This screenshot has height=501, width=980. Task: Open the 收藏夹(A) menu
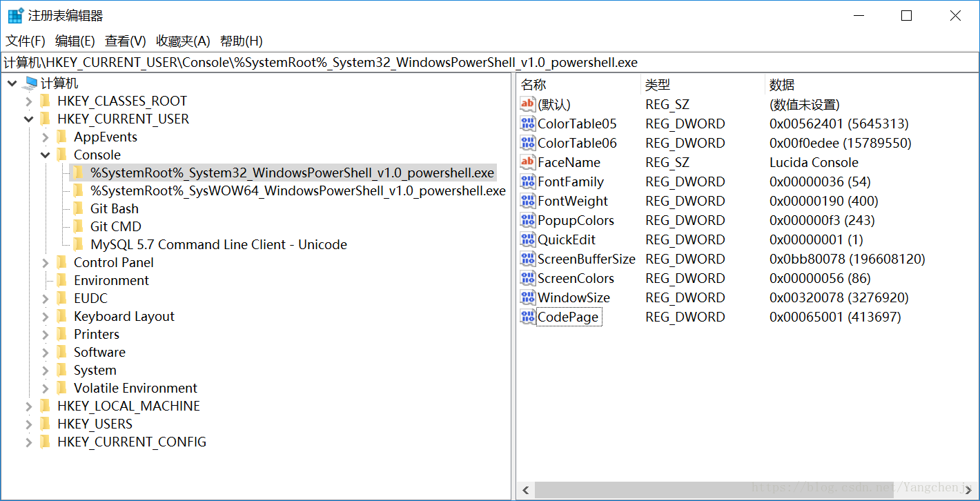pyautogui.click(x=183, y=41)
